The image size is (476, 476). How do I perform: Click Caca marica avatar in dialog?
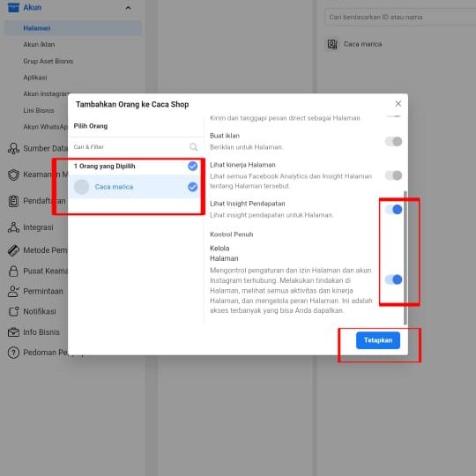click(x=81, y=187)
